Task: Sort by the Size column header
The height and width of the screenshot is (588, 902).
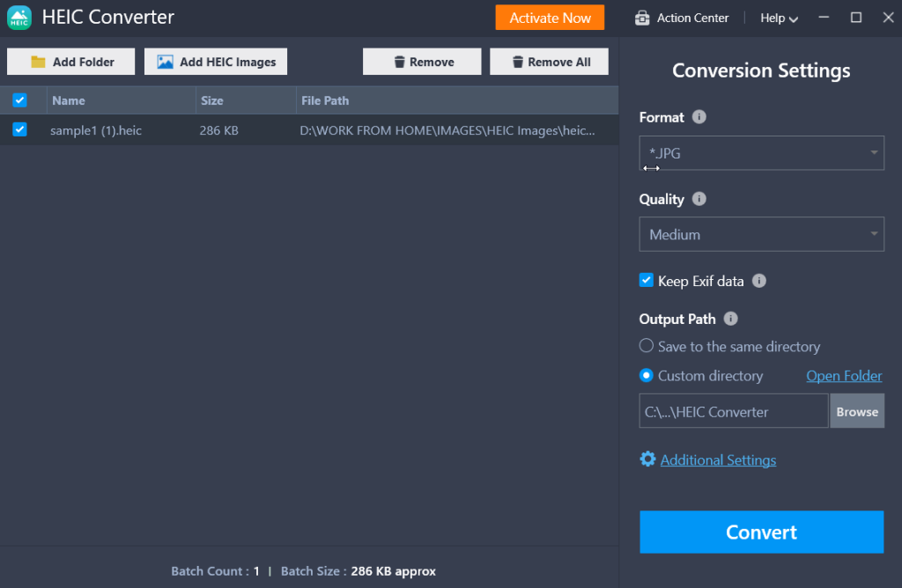Action: coord(246,100)
